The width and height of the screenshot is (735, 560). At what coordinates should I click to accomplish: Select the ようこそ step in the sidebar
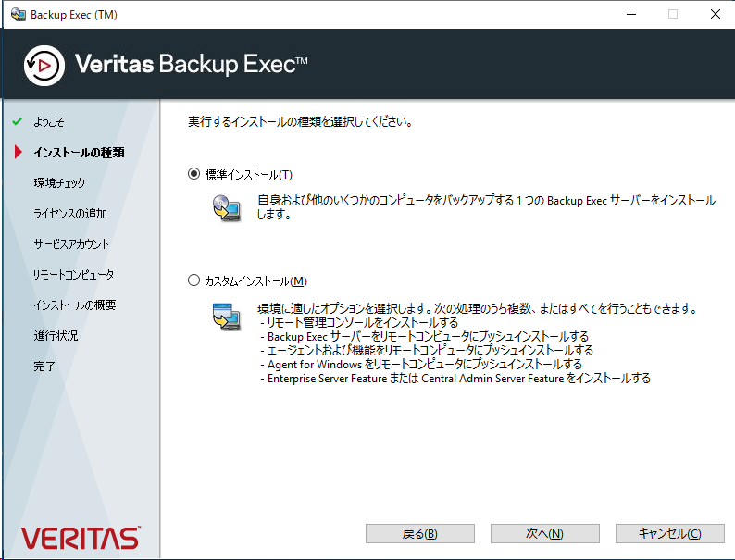(49, 122)
